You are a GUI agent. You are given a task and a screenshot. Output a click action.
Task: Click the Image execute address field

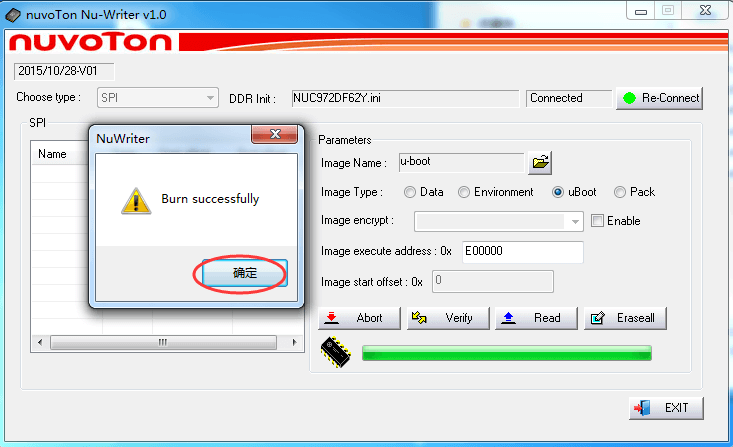(523, 252)
